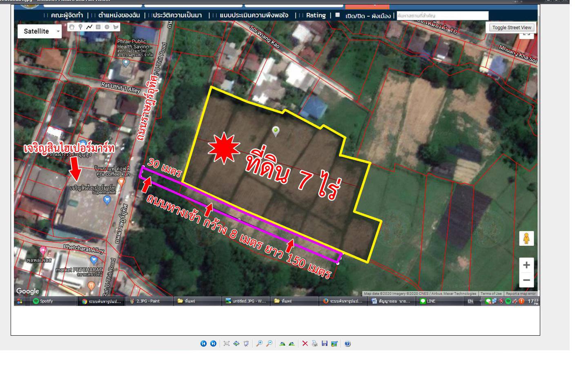This screenshot has width=588, height=368.
Task: Zoom map out with minus button
Action: coord(526,280)
